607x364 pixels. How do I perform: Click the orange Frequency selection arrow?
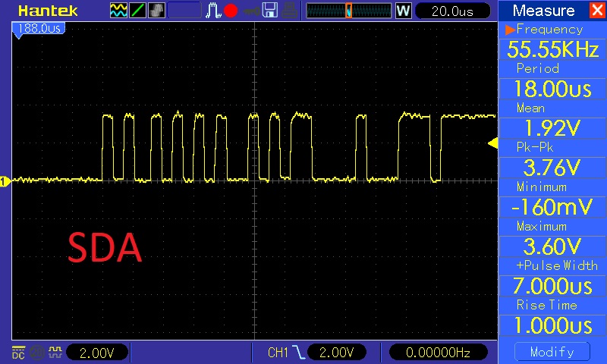coord(510,30)
